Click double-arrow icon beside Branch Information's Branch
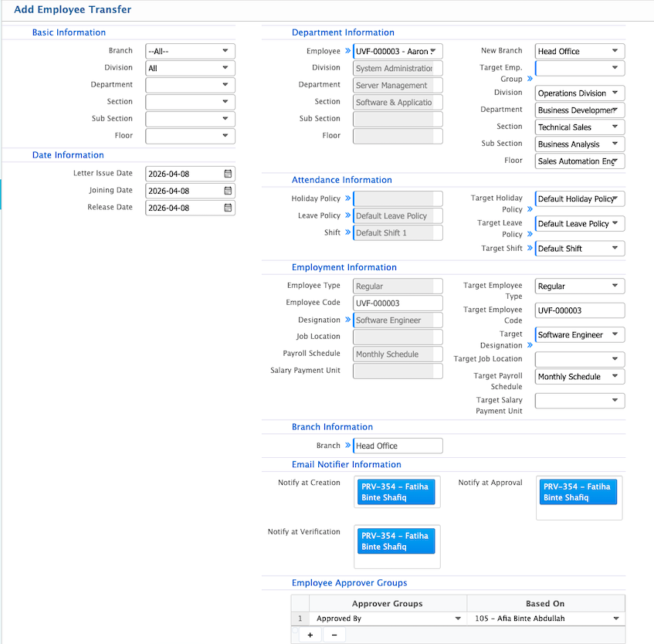Screen dimensions: 654x644 (x=347, y=446)
